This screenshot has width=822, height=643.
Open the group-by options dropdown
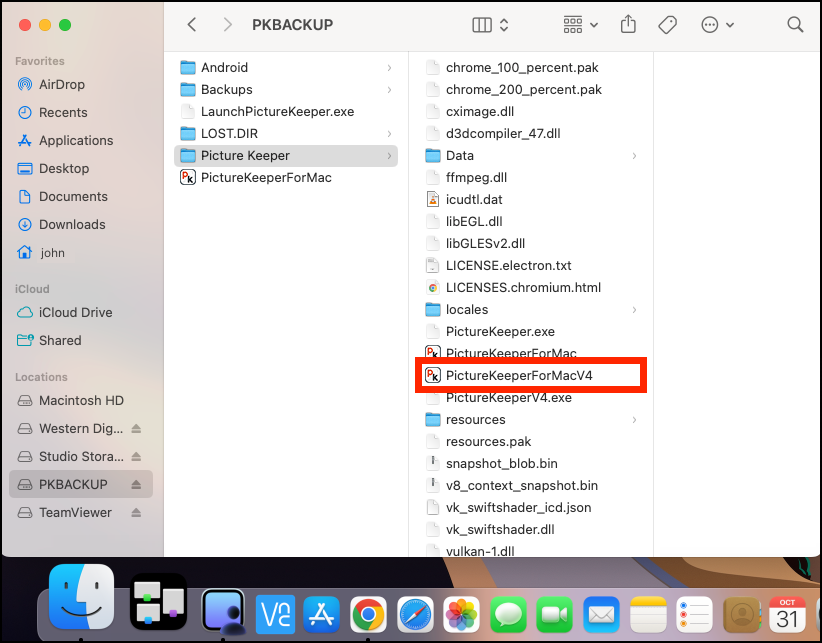tap(581, 25)
